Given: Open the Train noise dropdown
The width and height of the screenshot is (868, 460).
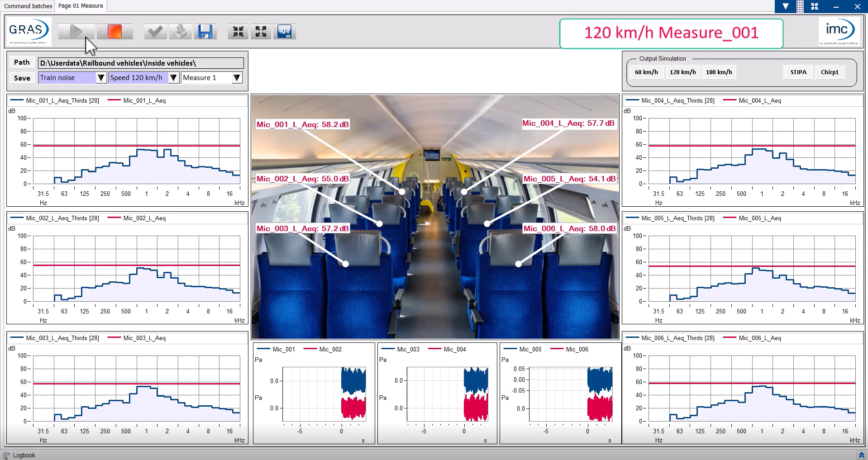Looking at the screenshot, I should pyautogui.click(x=101, y=78).
